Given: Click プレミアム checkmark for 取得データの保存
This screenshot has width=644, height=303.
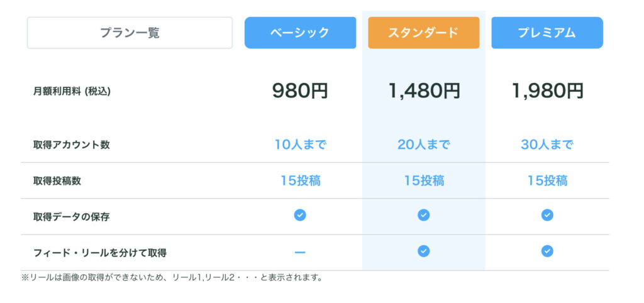Looking at the screenshot, I should point(547,215).
